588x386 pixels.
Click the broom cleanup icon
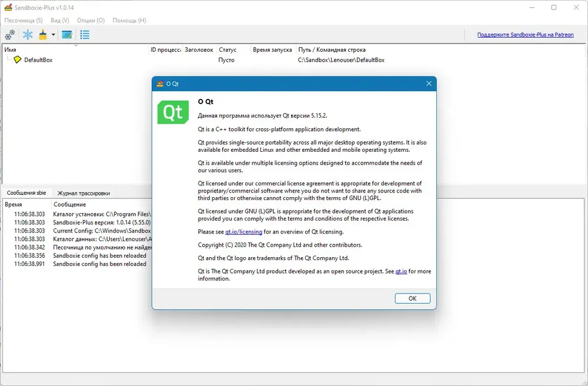pyautogui.click(x=43, y=35)
